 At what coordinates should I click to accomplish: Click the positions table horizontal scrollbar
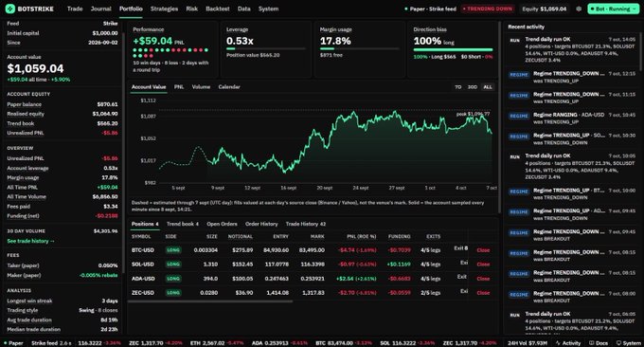tap(210, 301)
